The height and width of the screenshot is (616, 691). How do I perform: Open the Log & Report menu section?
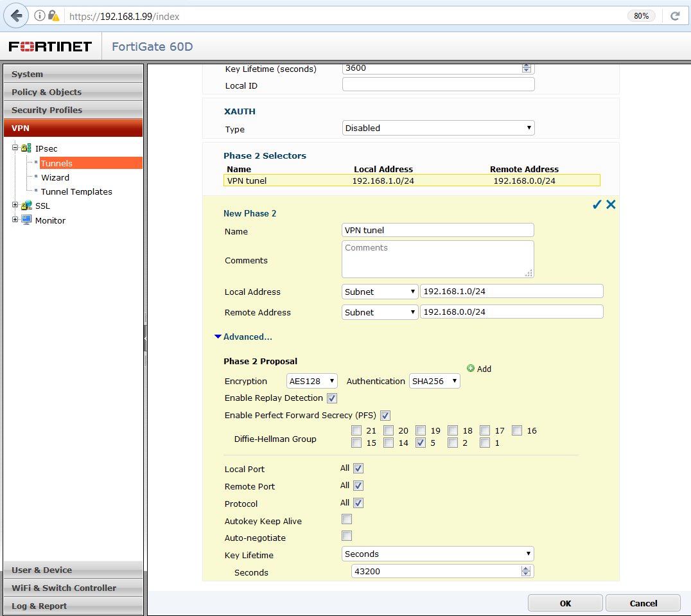[73, 606]
